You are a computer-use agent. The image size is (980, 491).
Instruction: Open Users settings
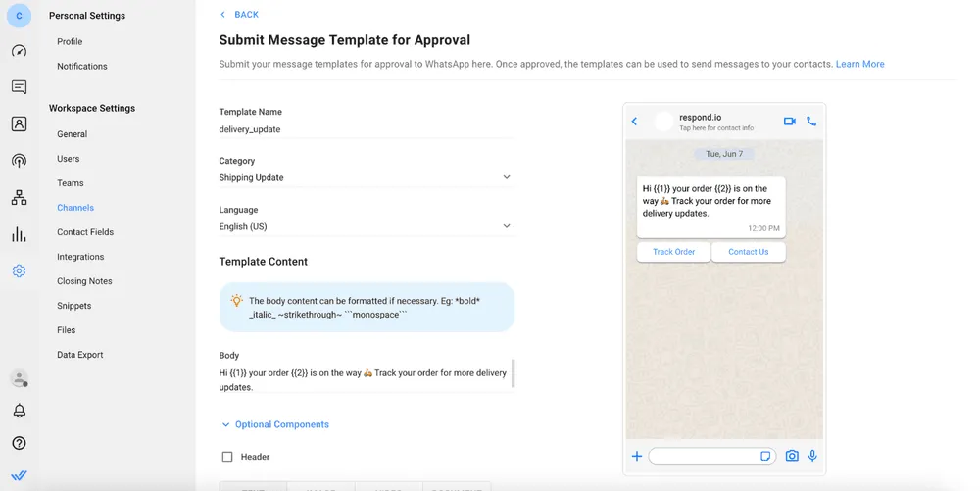pos(69,159)
